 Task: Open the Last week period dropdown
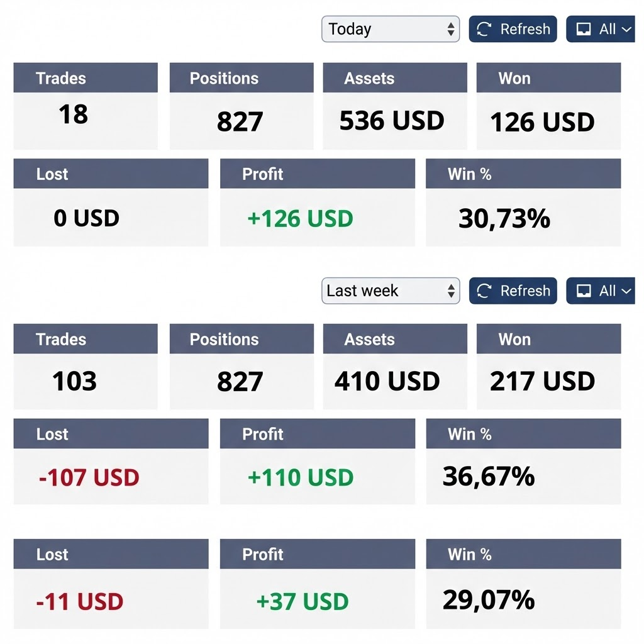pyautogui.click(x=390, y=291)
